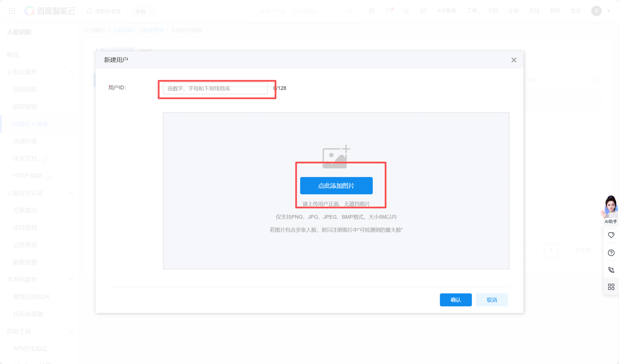Collapse the 公有云服务 sidebar section

point(71,72)
